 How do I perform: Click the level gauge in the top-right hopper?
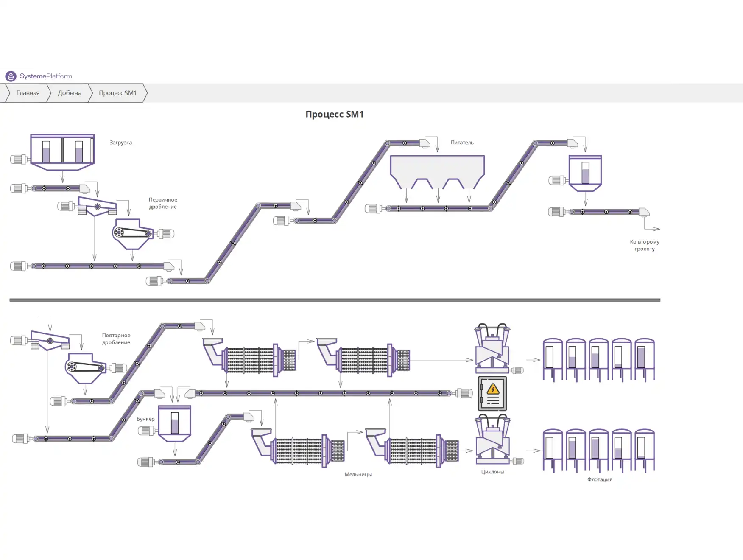585,173
